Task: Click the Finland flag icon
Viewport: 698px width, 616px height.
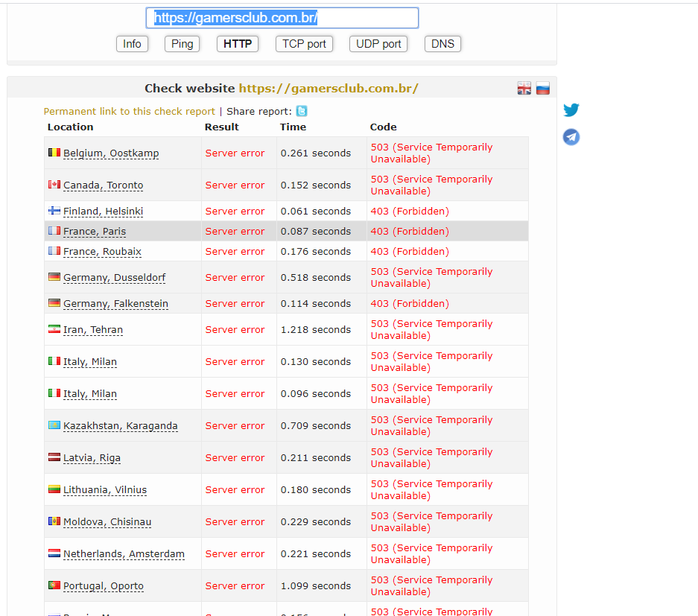Action: [54, 211]
